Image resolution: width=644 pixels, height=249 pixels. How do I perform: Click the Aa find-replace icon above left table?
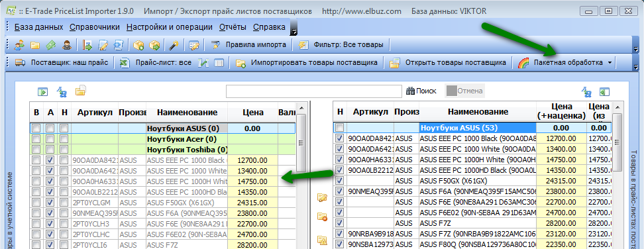[x=62, y=91]
